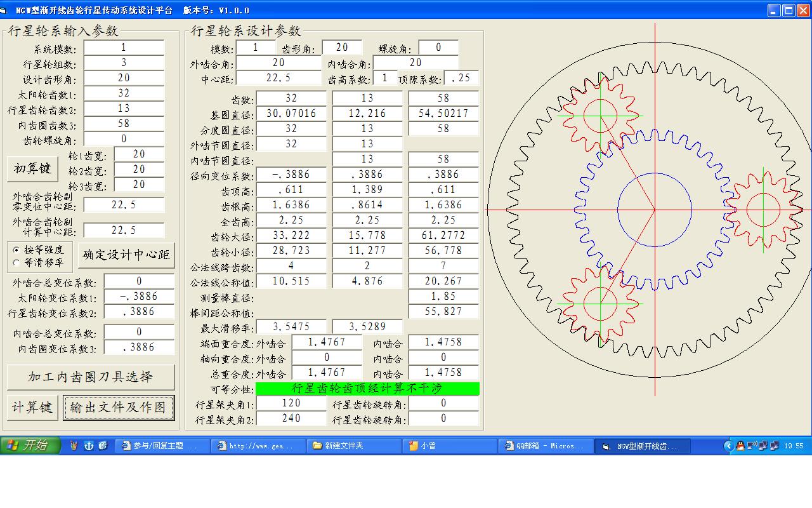Click the 基圆直径 value 54.50217
The image size is (812, 508).
point(443,113)
